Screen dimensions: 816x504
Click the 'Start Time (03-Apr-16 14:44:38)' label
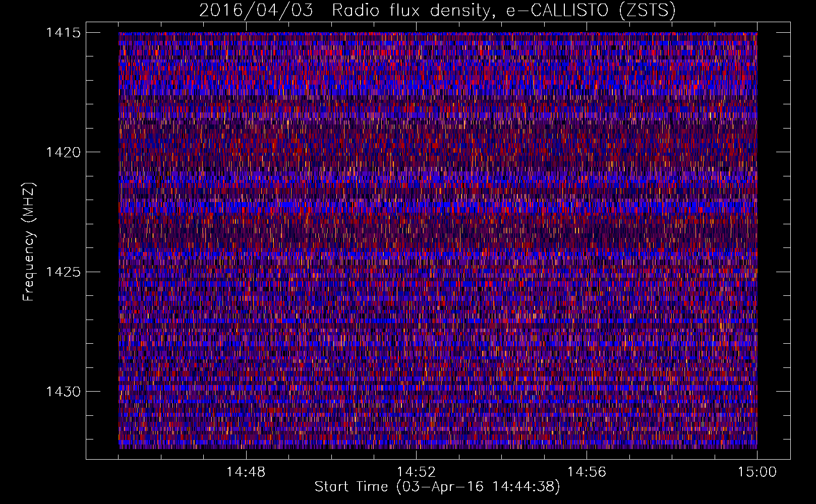click(437, 487)
